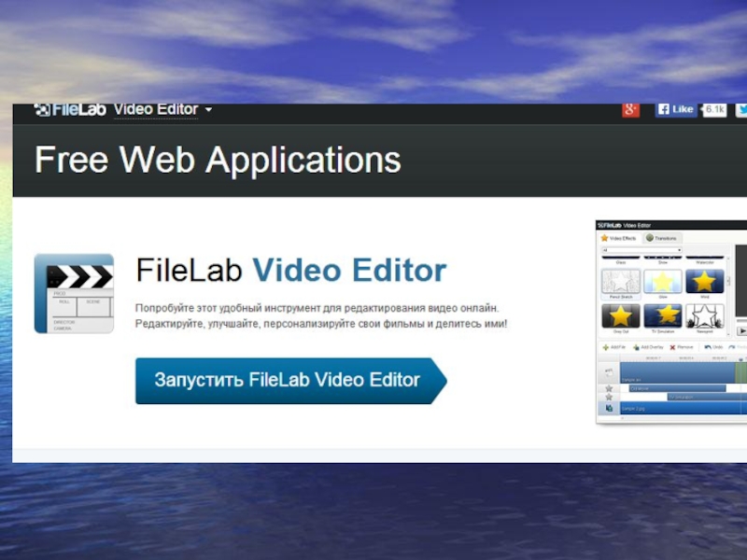Click the first star effect track icon
This screenshot has width=747, height=560.
[x=609, y=388]
